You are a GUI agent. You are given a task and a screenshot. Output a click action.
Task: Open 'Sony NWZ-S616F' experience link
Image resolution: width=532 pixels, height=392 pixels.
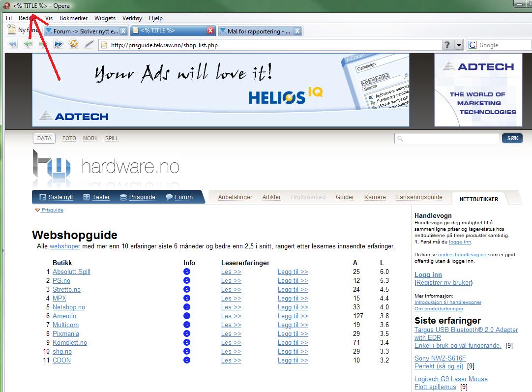click(x=440, y=358)
